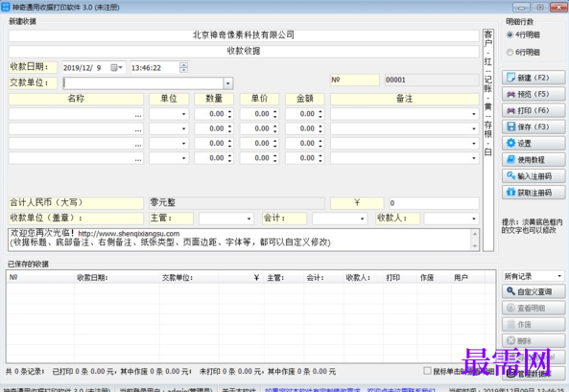Screen dimensions: 569x392
Task: Open the first row 单位 dropdown
Action: 183,114
